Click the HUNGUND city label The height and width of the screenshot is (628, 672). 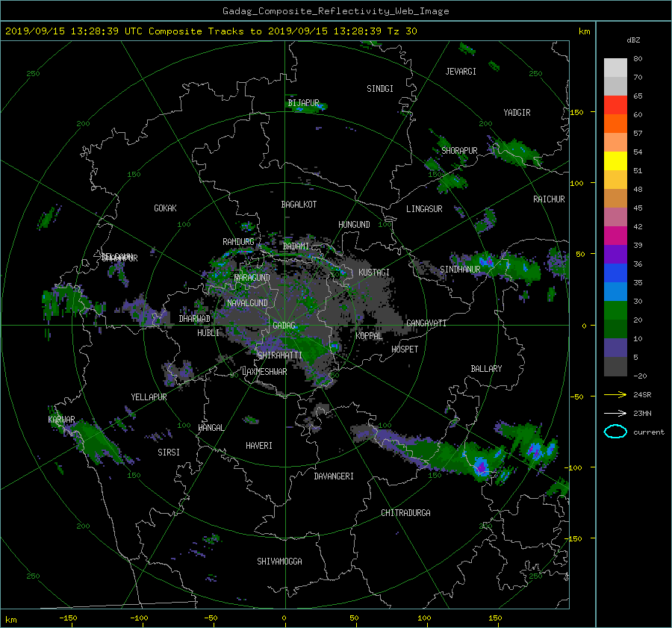(354, 225)
